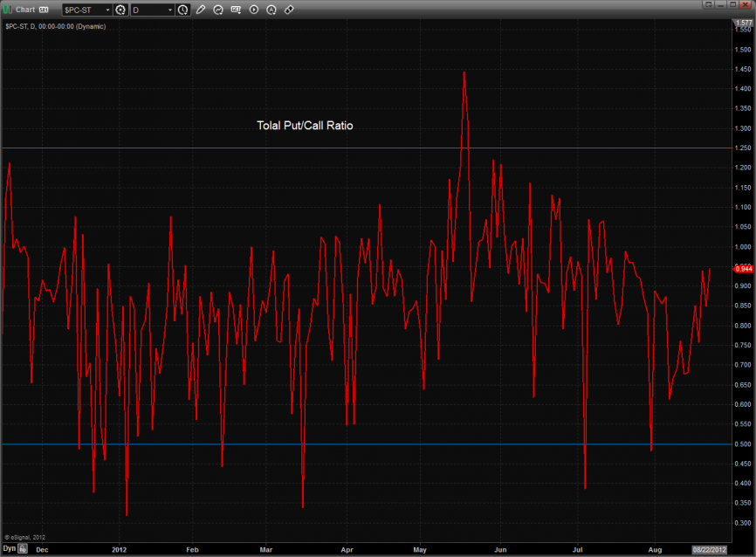Click the SEI badge beside Chart title
Screen dimensions: 756x557
tap(43, 10)
